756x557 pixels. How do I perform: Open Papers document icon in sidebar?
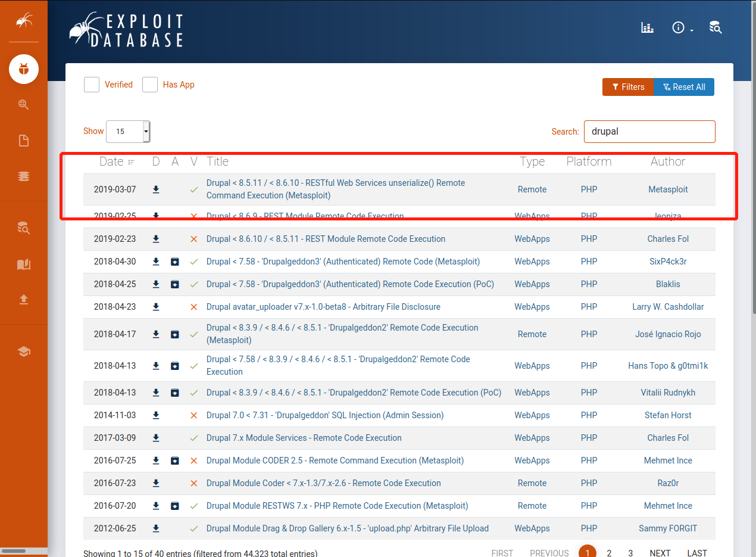pos(24,141)
